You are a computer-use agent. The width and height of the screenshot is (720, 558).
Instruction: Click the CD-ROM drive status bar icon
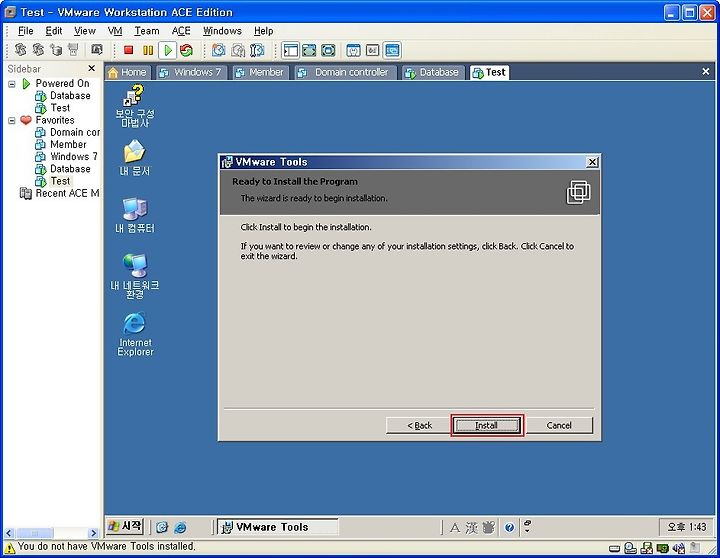point(630,548)
